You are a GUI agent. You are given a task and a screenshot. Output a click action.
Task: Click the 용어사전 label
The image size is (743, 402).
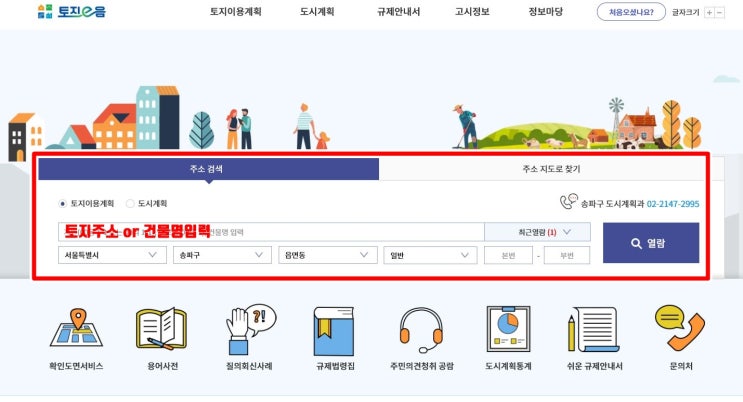tap(163, 366)
